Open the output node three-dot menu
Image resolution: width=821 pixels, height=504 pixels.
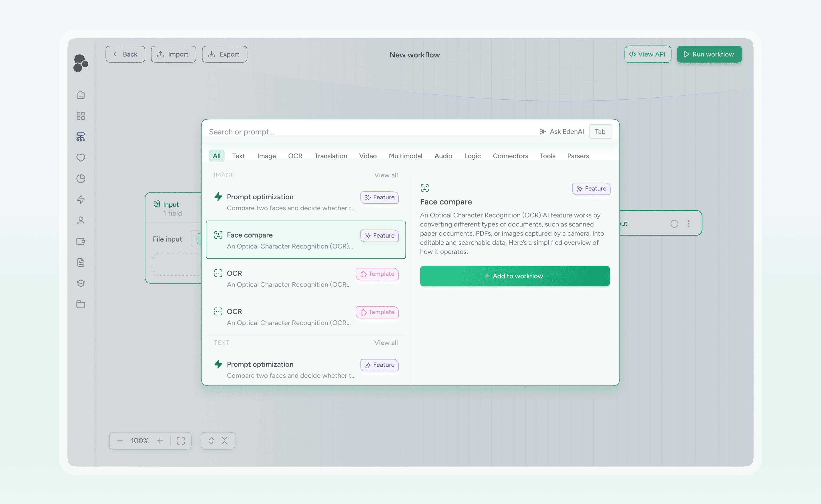(689, 224)
